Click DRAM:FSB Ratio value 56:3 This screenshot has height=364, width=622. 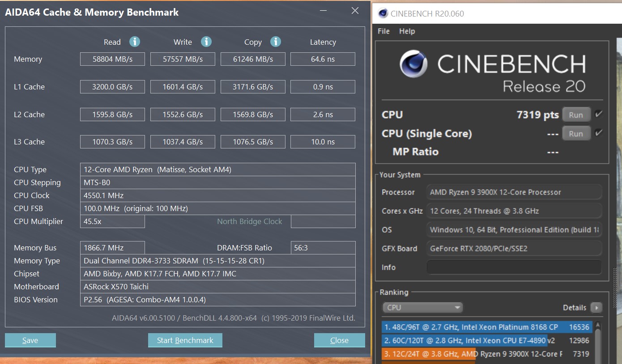323,248
